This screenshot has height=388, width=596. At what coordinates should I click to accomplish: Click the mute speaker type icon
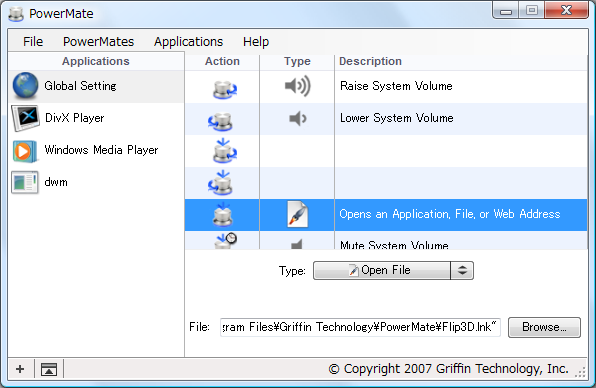(x=296, y=244)
